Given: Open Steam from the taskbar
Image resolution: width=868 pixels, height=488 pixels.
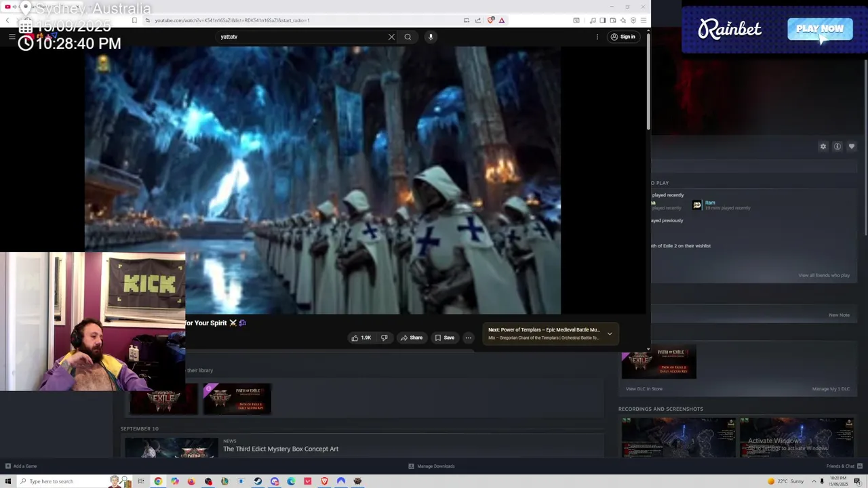Looking at the screenshot, I should [258, 481].
